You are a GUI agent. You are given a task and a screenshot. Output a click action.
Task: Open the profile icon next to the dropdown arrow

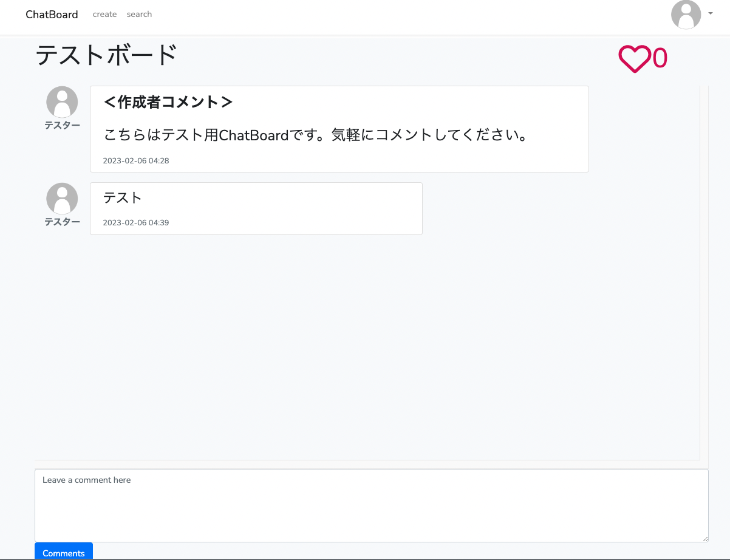[x=686, y=15]
